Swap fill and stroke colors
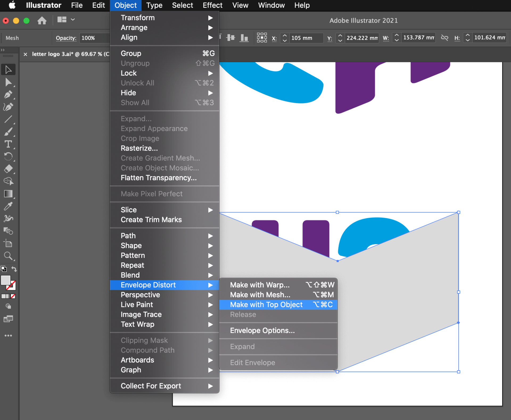The height and width of the screenshot is (420, 511). 14,269
